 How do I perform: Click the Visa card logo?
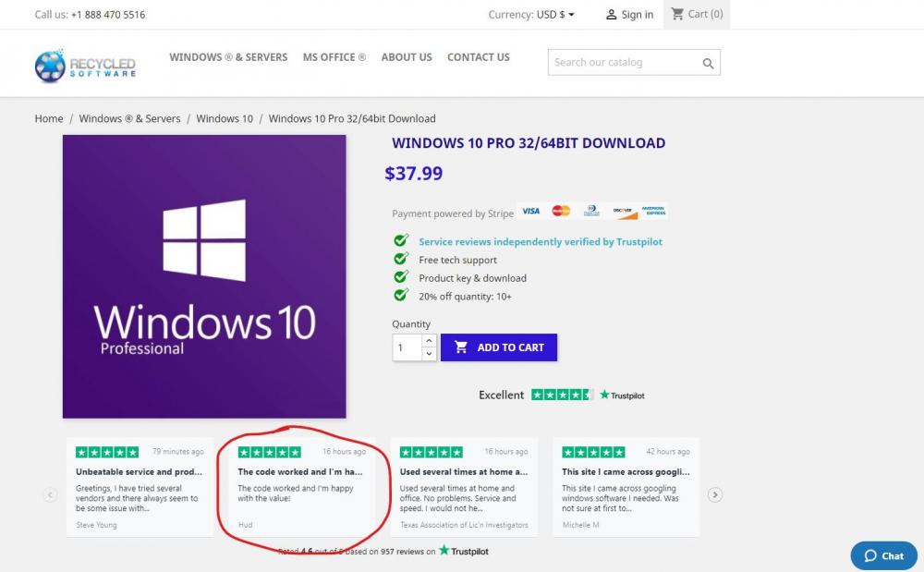point(531,211)
